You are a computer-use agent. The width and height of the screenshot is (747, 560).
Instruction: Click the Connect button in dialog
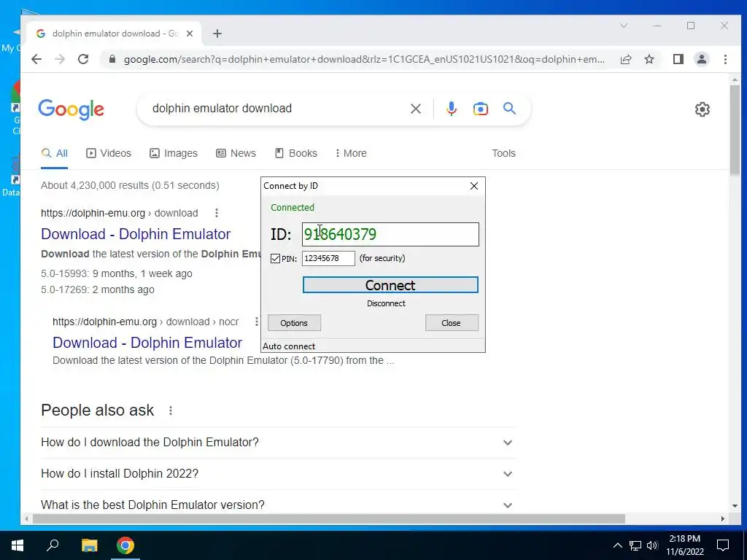pyautogui.click(x=390, y=285)
